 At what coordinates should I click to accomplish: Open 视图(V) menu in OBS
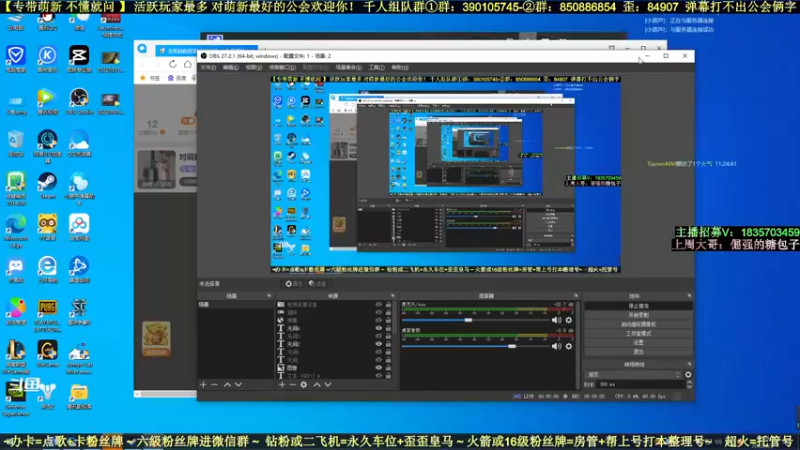point(254,67)
